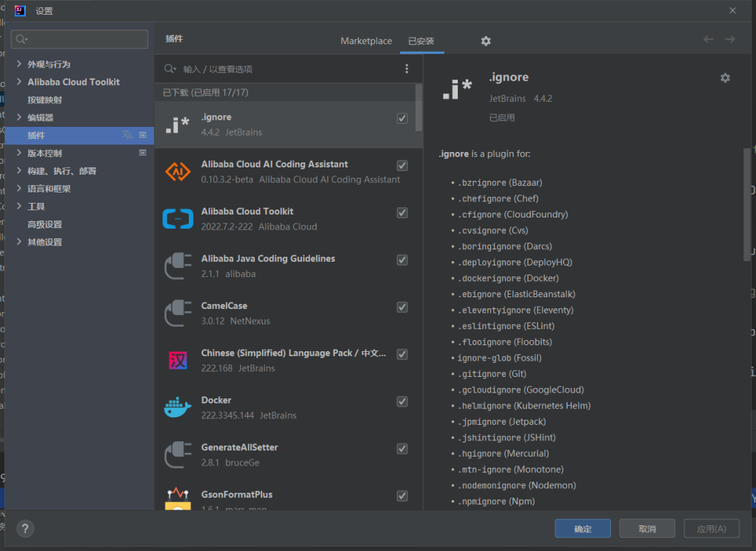Uncheck the Alibaba Cloud Toolkit plugin

402,213
